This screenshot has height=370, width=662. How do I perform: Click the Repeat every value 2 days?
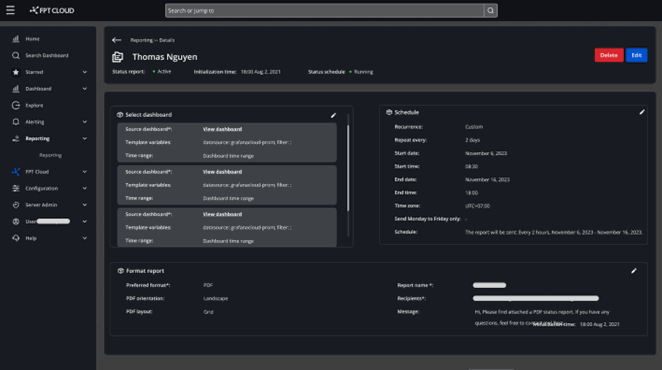click(472, 140)
